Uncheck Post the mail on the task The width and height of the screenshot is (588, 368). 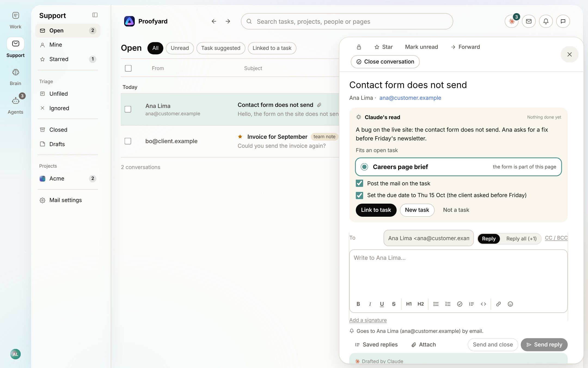coord(359,183)
